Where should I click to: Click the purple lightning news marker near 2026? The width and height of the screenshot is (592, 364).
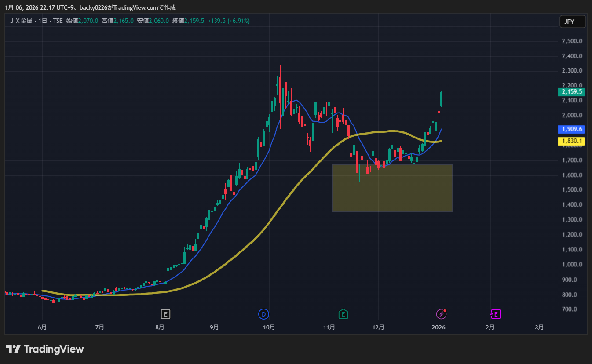pos(441,314)
